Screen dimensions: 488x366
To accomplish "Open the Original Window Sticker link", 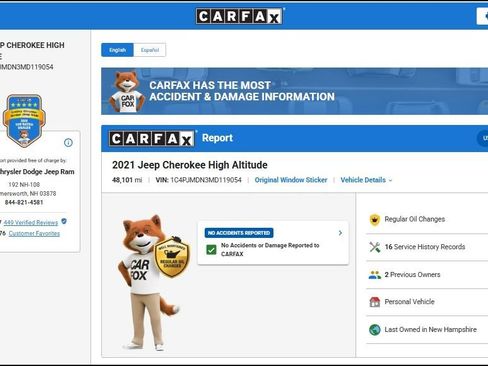I will pyautogui.click(x=291, y=180).
